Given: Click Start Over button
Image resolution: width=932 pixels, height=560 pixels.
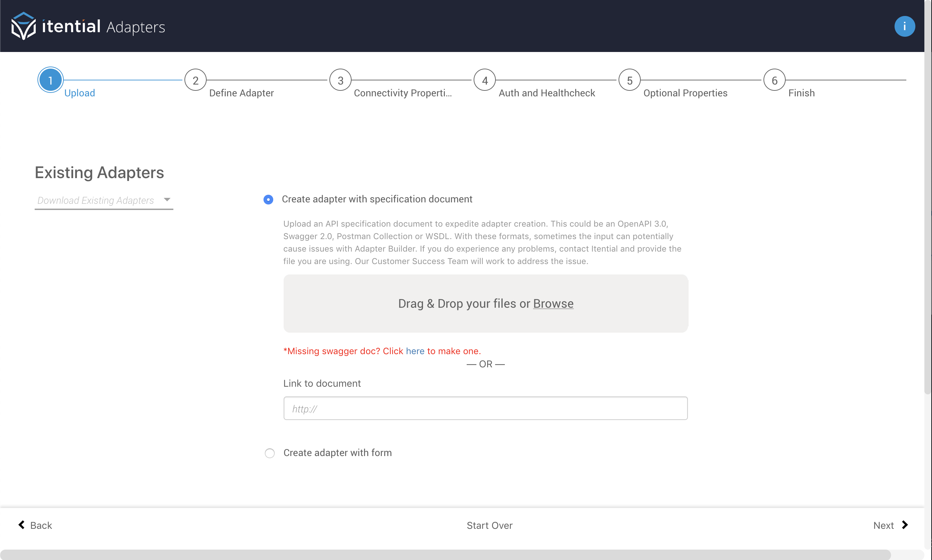Looking at the screenshot, I should click(490, 525).
